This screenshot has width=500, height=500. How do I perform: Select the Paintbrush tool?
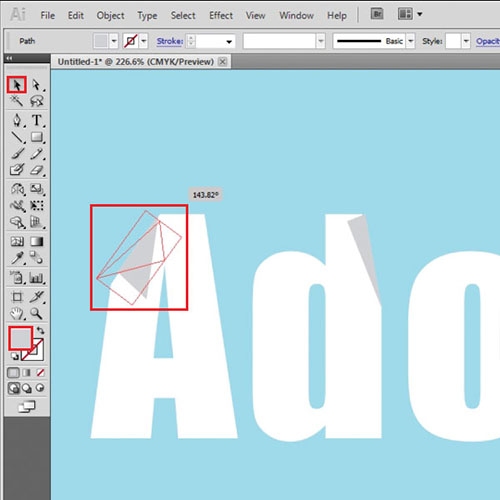click(x=17, y=153)
